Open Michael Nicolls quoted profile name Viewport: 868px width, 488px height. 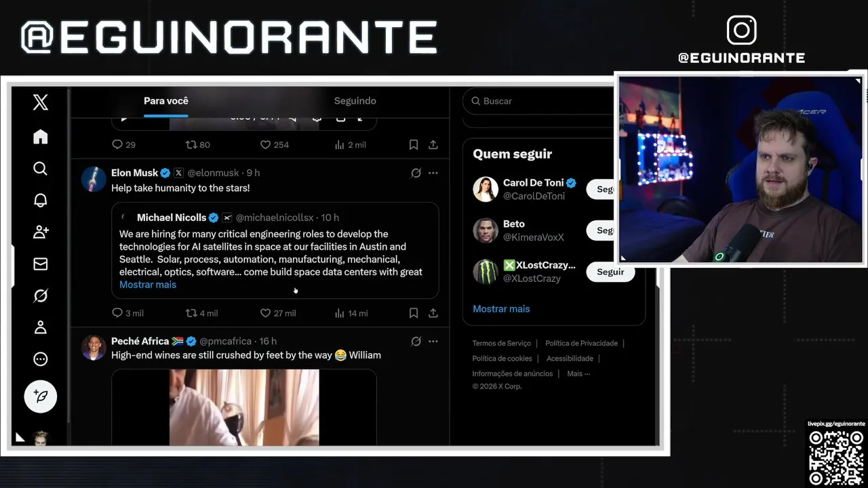point(172,218)
